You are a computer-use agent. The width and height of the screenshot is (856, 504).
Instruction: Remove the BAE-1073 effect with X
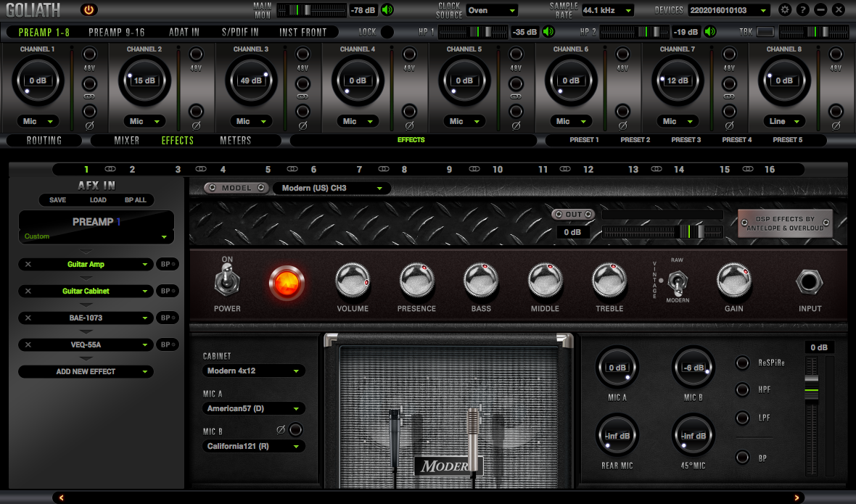(x=28, y=318)
